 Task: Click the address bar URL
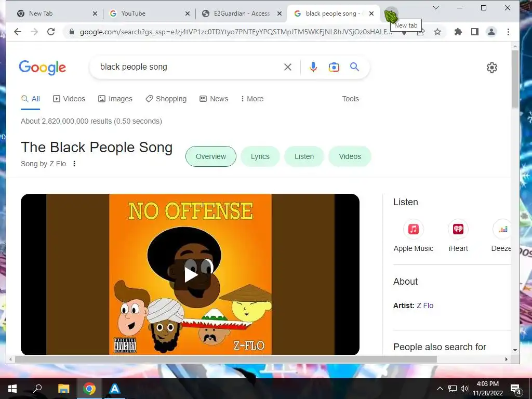[x=236, y=32]
